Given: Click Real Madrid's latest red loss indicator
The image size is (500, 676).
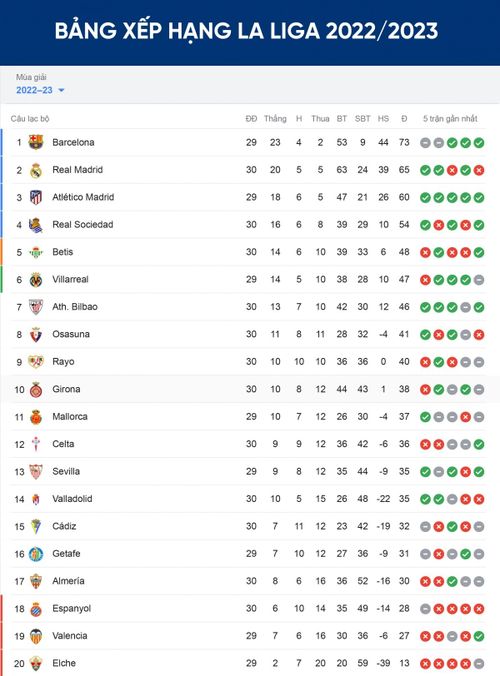Looking at the screenshot, I should (479, 170).
